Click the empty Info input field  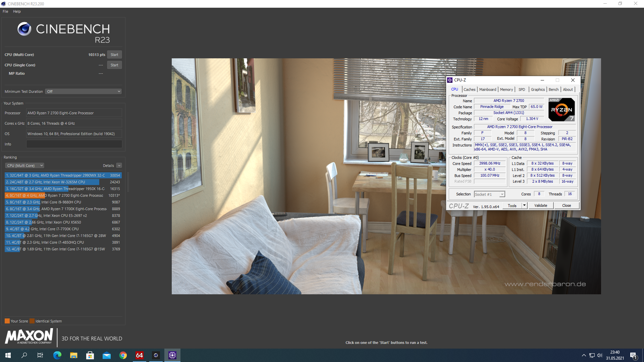coord(74,144)
